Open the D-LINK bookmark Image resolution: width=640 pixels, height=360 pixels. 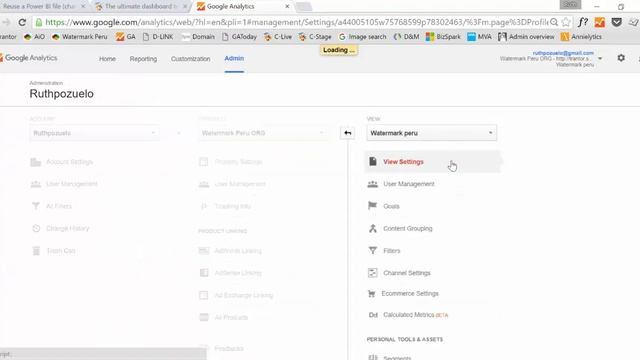[x=158, y=37]
